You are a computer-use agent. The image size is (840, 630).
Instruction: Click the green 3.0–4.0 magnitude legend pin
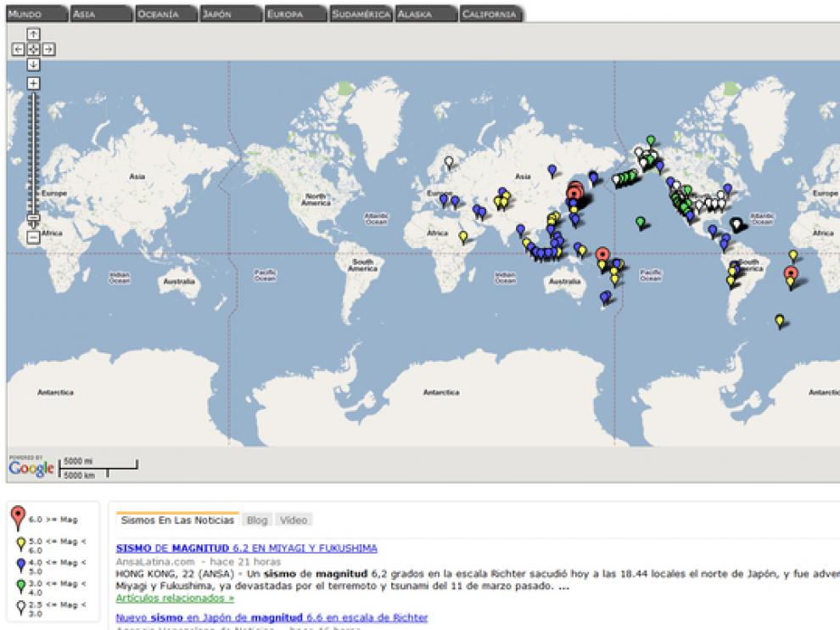point(21,586)
